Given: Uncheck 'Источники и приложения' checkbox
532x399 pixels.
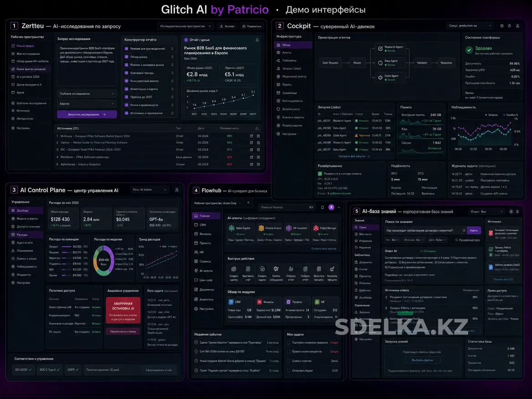Looking at the screenshot, I should point(127,114).
